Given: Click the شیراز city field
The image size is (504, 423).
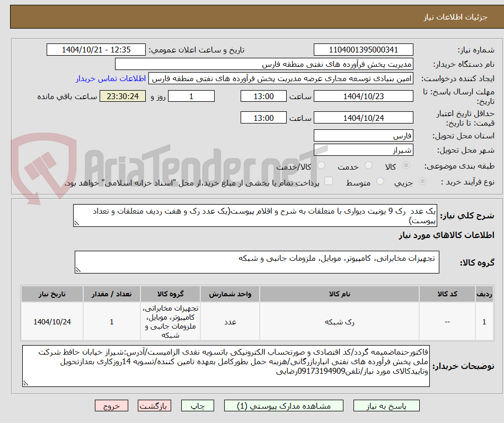Looking at the screenshot, I should (x=364, y=149).
